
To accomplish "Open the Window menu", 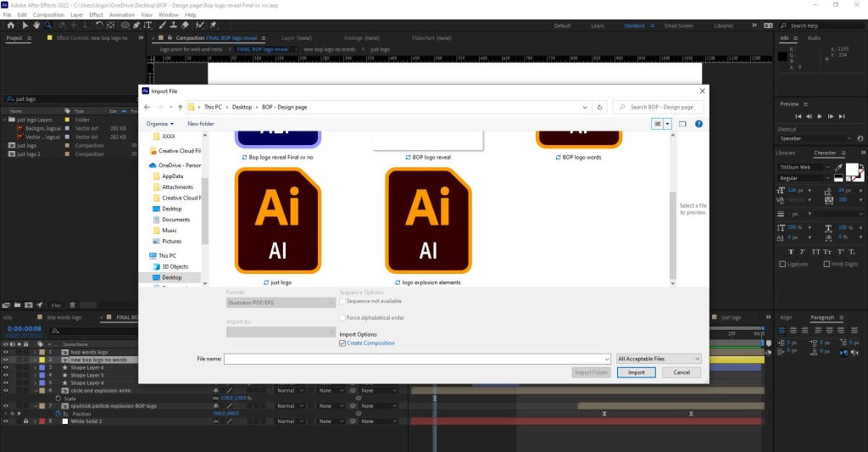I will [x=169, y=15].
